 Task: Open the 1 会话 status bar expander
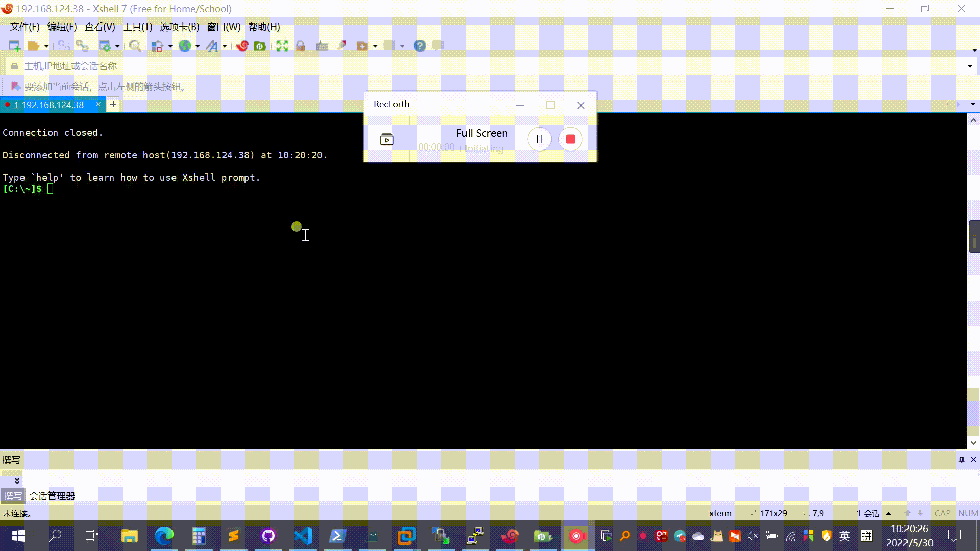tap(889, 513)
